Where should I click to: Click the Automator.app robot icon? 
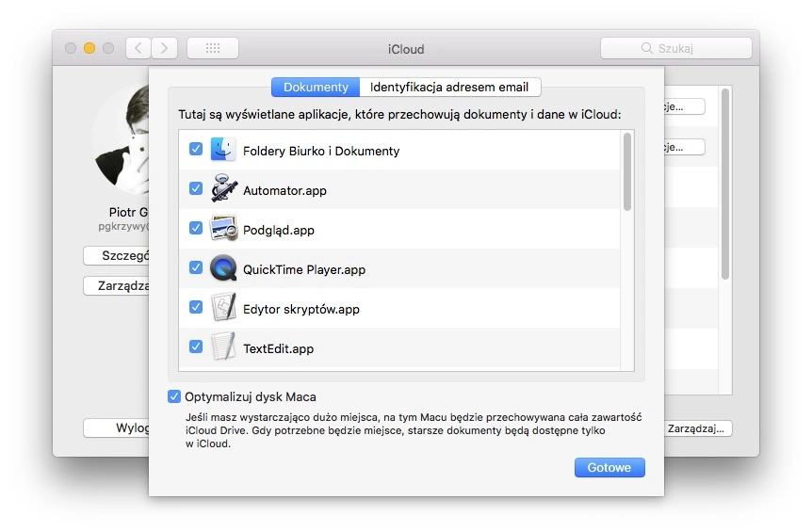223,189
